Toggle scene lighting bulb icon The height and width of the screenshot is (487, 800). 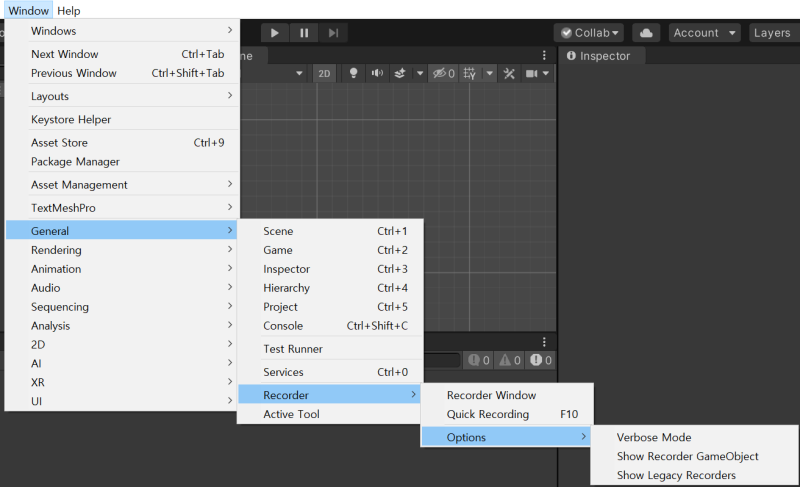tap(353, 73)
